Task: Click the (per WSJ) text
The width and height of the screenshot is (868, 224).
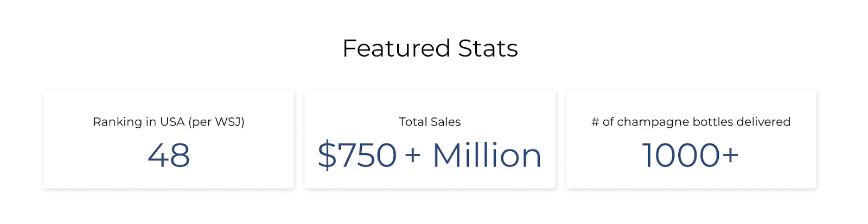Action: [216, 122]
